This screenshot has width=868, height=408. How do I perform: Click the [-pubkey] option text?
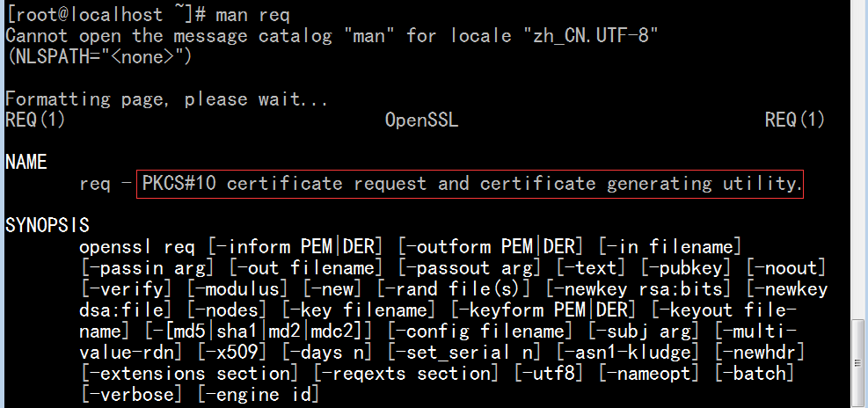(686, 268)
